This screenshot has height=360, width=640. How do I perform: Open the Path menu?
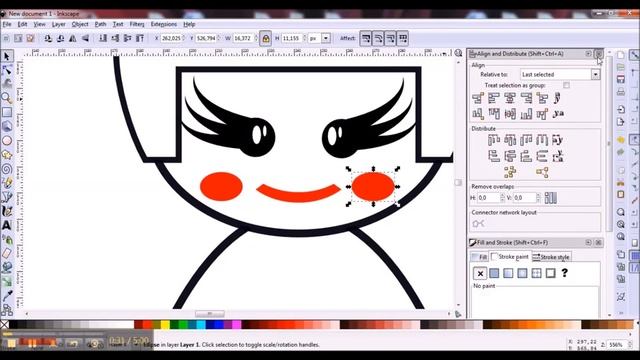click(100, 24)
